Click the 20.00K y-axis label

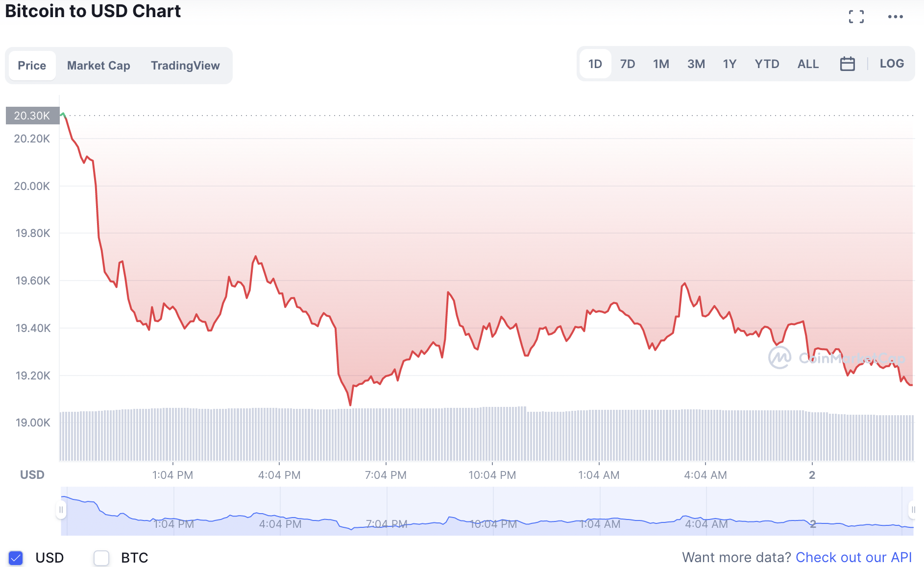tap(32, 186)
